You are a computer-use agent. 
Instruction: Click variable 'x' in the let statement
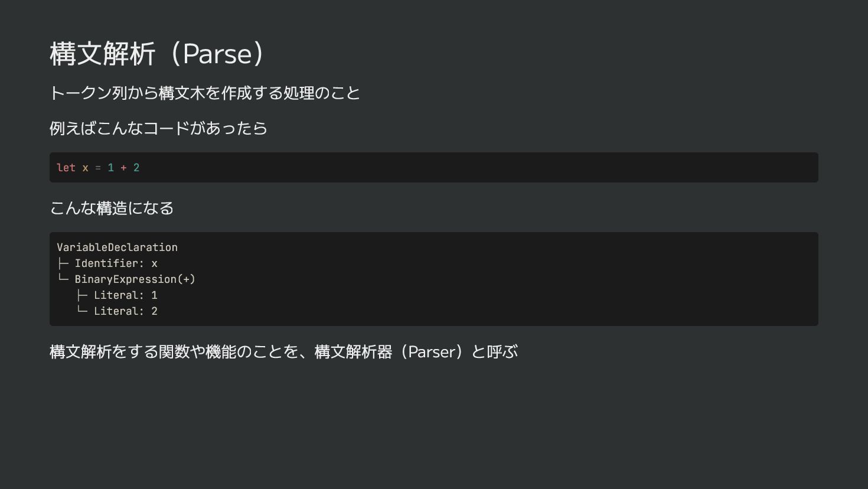coord(85,168)
